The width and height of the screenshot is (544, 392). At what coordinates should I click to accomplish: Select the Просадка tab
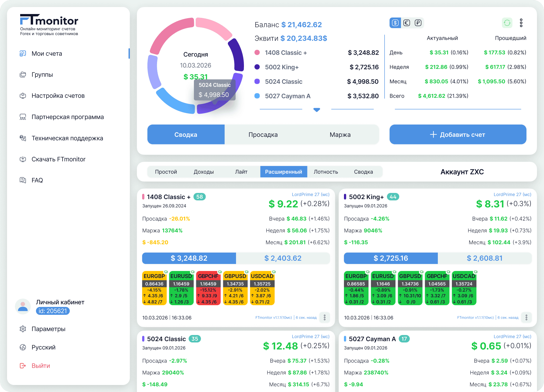click(x=263, y=134)
